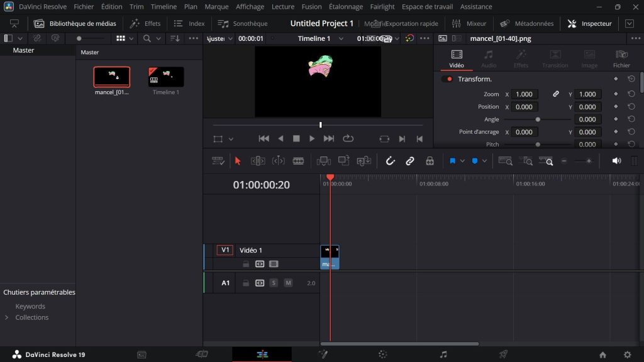Switch to the Fichier tab in Inspector
Screen dimensions: 644x362
[621, 59]
